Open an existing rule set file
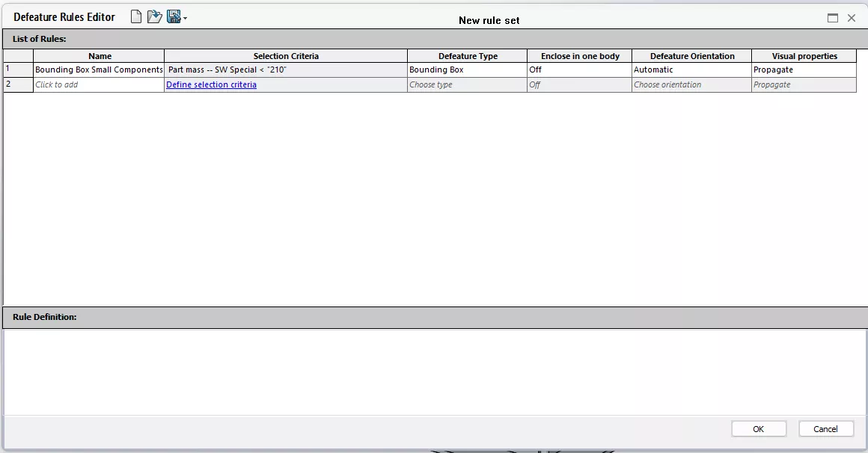The height and width of the screenshot is (453, 868). (x=153, y=16)
